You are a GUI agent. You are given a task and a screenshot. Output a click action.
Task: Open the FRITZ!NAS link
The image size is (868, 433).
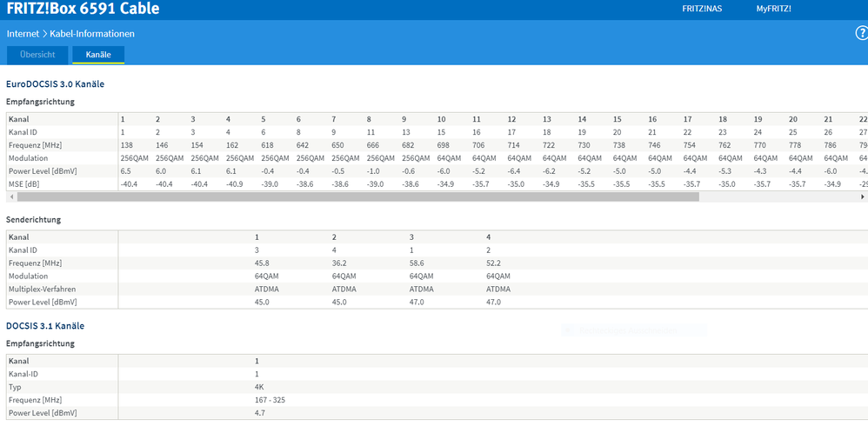coord(703,9)
